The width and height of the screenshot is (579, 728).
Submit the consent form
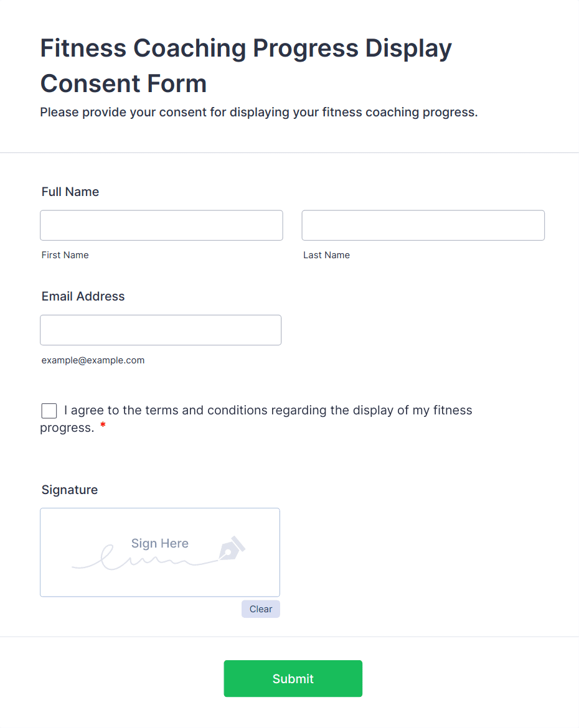293,678
